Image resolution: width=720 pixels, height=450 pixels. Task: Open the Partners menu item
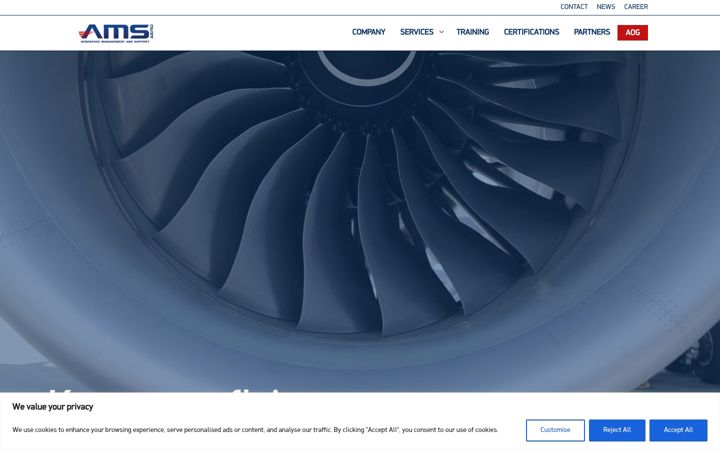coord(591,32)
